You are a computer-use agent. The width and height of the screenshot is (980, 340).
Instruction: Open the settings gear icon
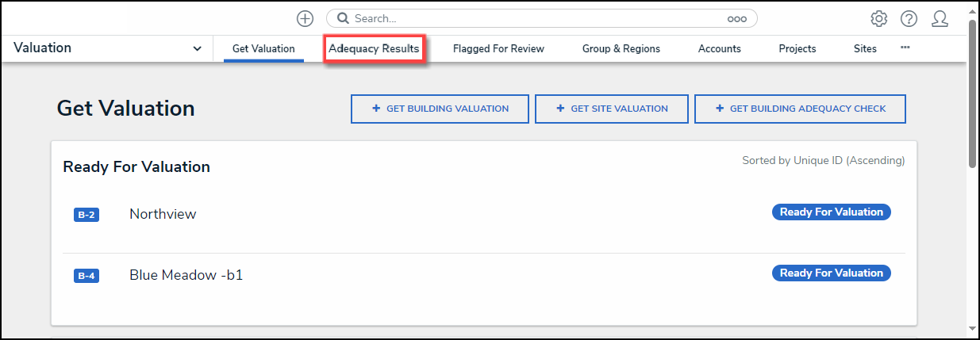click(x=878, y=18)
